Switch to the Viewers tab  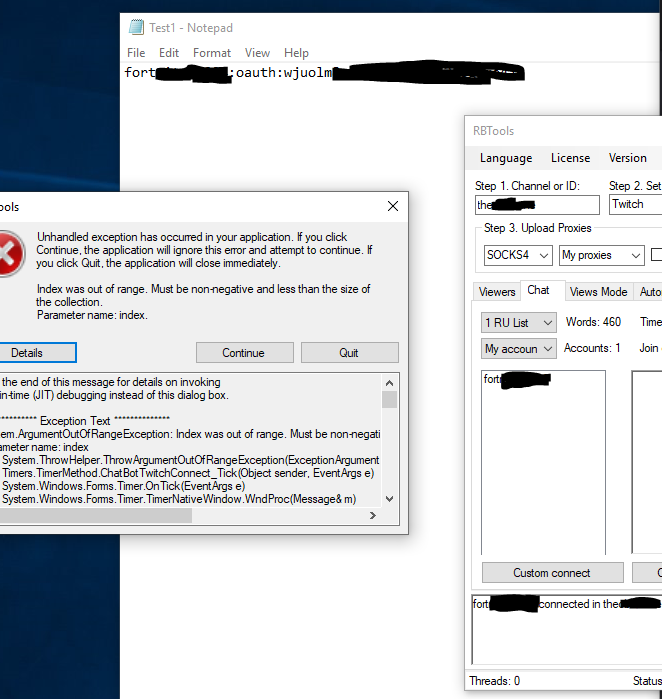click(x=497, y=292)
